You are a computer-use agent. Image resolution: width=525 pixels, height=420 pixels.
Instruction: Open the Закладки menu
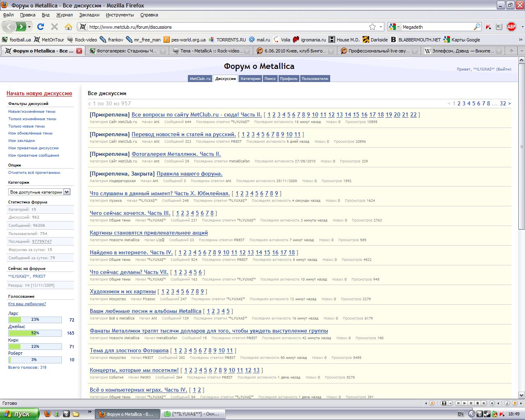(x=89, y=15)
